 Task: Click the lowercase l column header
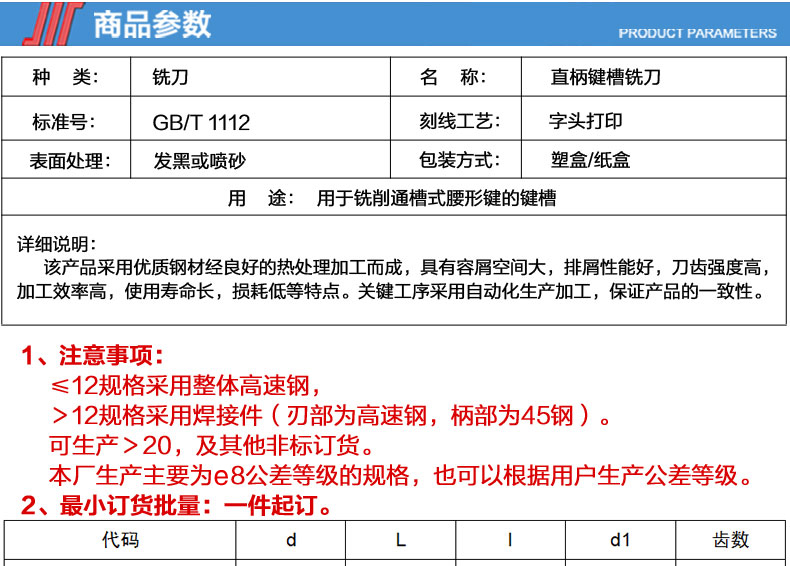[510, 540]
